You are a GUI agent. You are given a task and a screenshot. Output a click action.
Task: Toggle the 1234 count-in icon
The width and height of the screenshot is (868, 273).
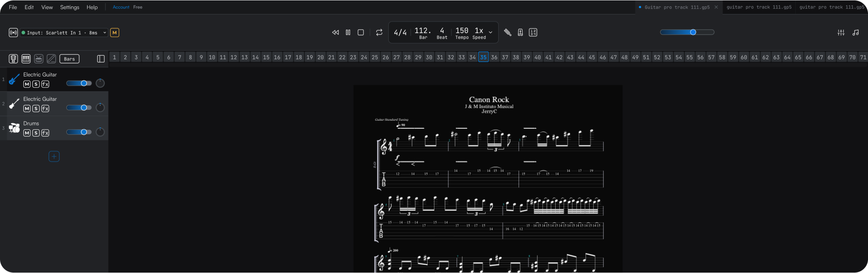(533, 32)
